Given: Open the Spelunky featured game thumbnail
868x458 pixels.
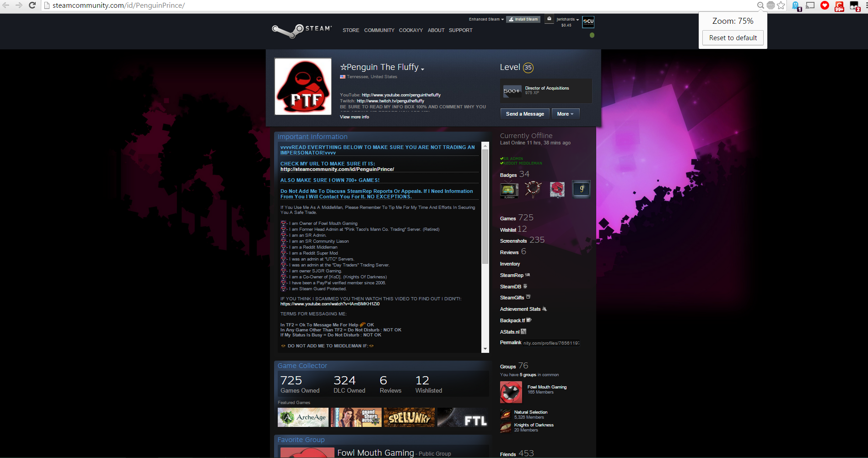Looking at the screenshot, I should pos(409,417).
